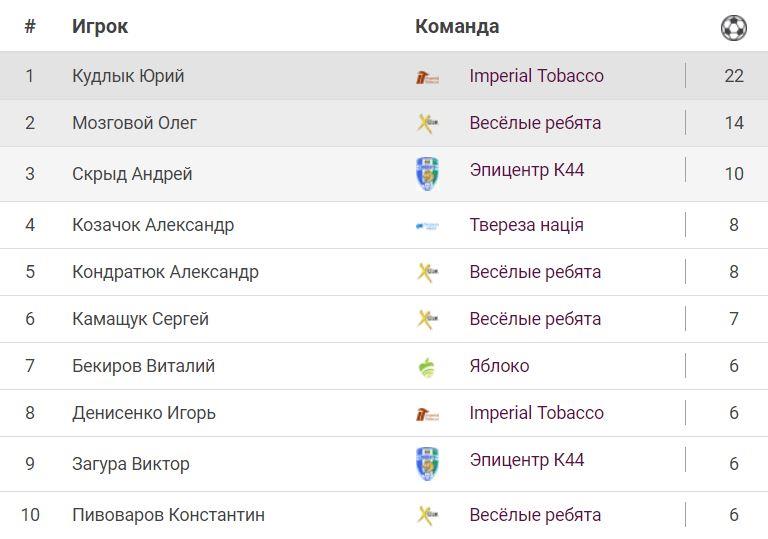Open the Твереза нація team link
The height and width of the screenshot is (539, 768).
[x=526, y=225]
